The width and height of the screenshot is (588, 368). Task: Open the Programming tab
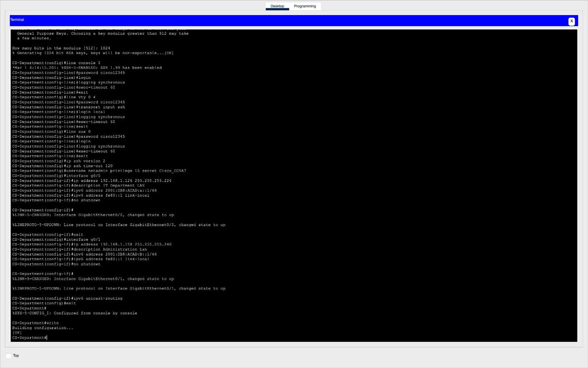tap(305, 6)
